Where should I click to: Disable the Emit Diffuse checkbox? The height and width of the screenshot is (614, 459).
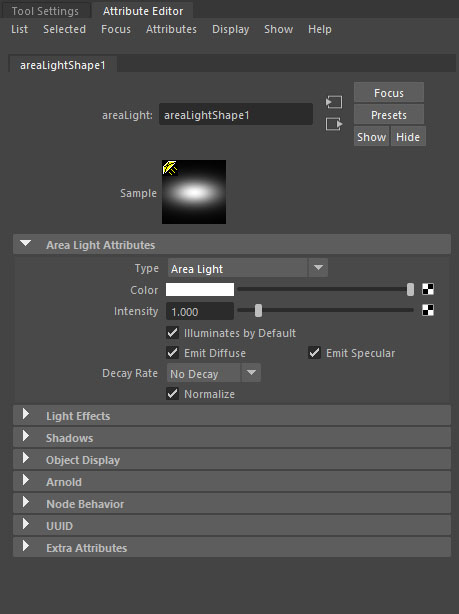click(172, 353)
